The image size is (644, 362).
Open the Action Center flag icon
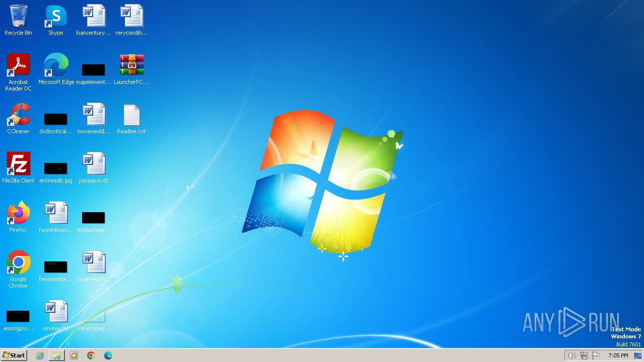pyautogui.click(x=596, y=355)
